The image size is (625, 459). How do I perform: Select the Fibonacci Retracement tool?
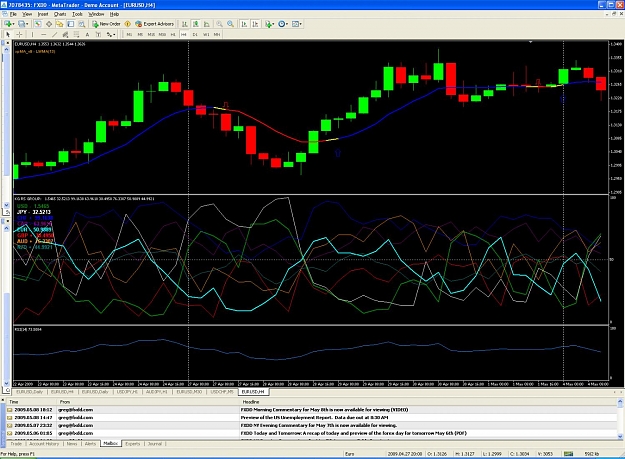click(76, 35)
